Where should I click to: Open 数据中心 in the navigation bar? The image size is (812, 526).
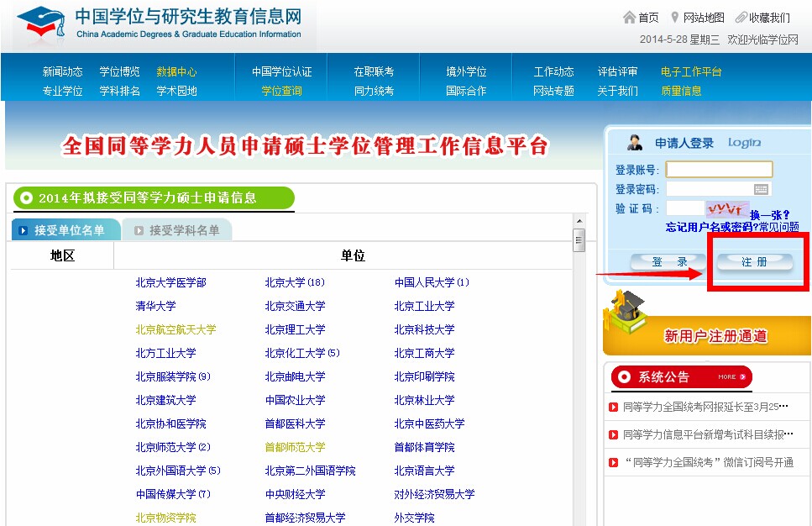(176, 72)
